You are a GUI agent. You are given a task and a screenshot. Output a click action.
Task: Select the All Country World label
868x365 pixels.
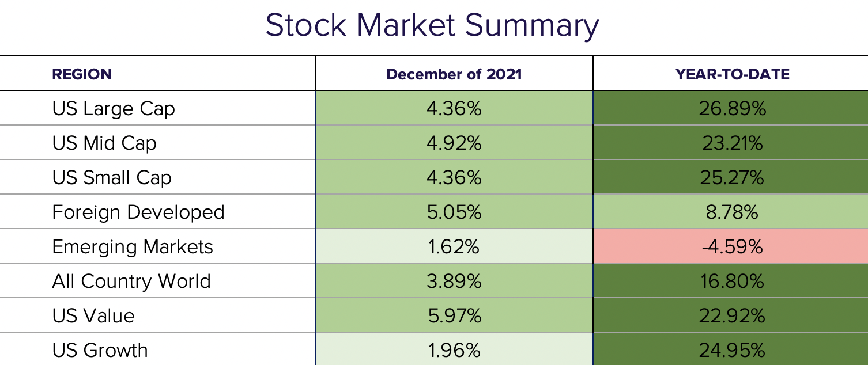pos(131,282)
